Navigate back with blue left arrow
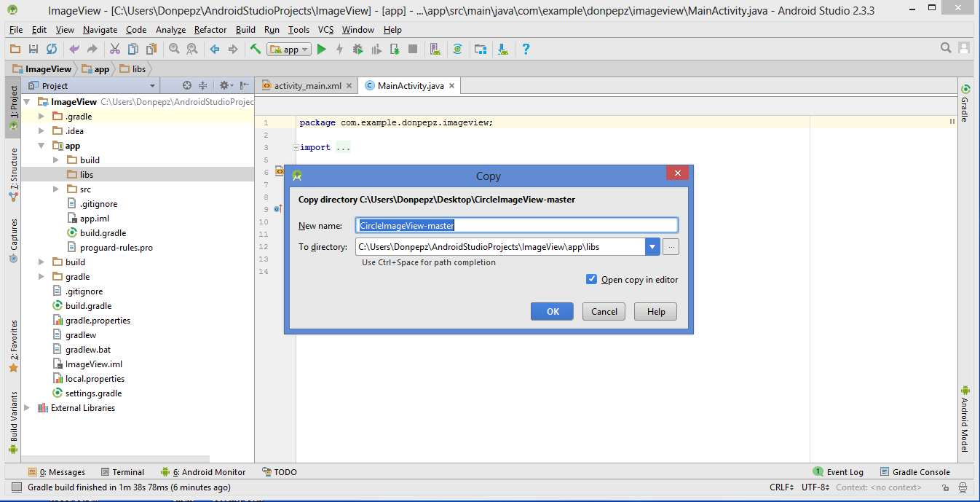The width and height of the screenshot is (980, 502). coord(215,49)
